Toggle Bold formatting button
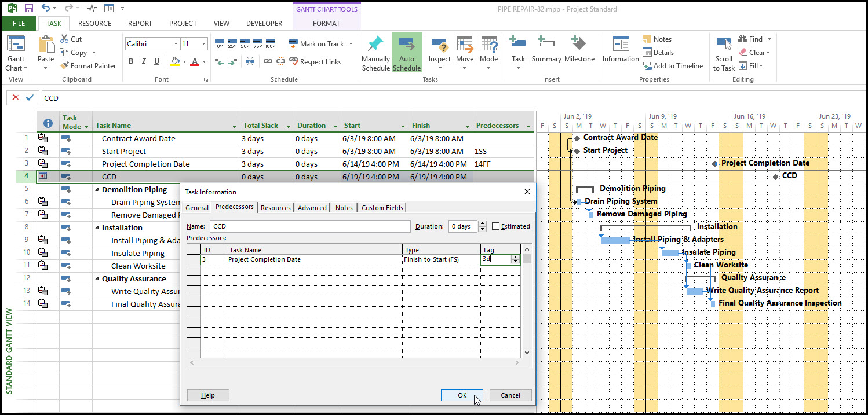 click(x=131, y=61)
